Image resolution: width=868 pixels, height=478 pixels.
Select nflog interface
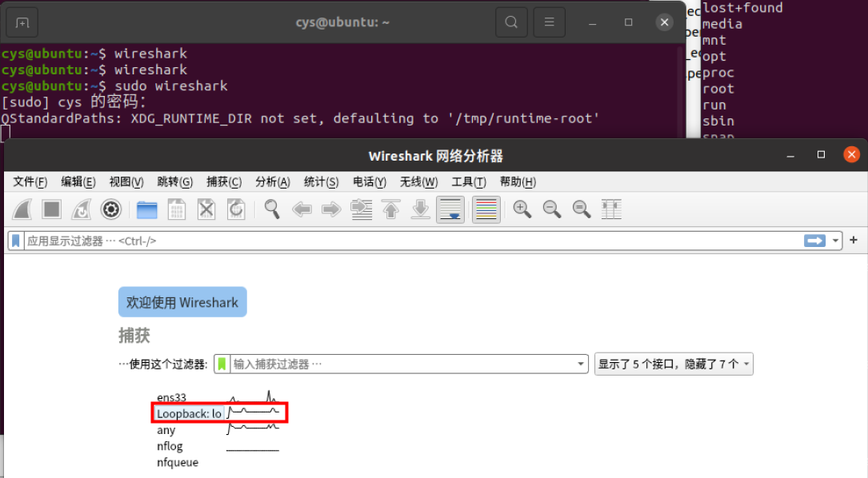[x=170, y=446]
